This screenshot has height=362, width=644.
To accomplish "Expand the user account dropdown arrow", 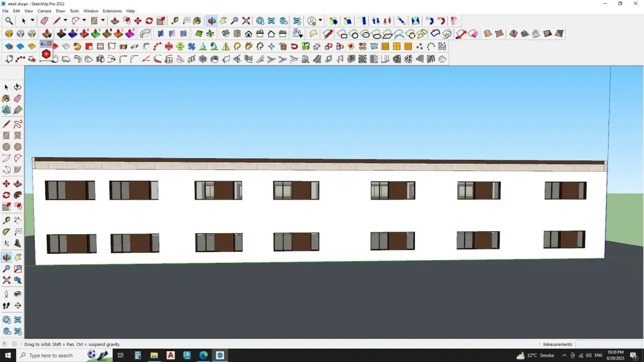I will point(320,20).
